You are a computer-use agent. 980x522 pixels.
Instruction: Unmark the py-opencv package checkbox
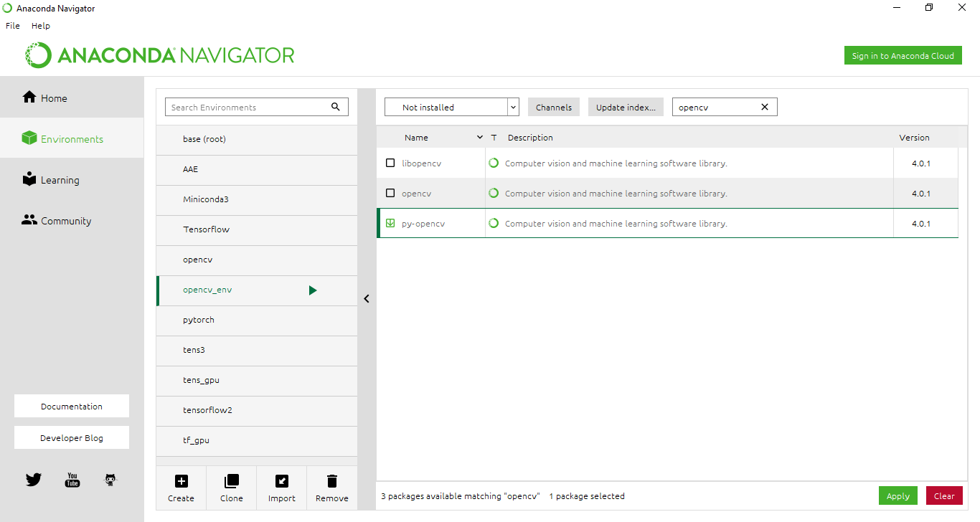point(390,224)
